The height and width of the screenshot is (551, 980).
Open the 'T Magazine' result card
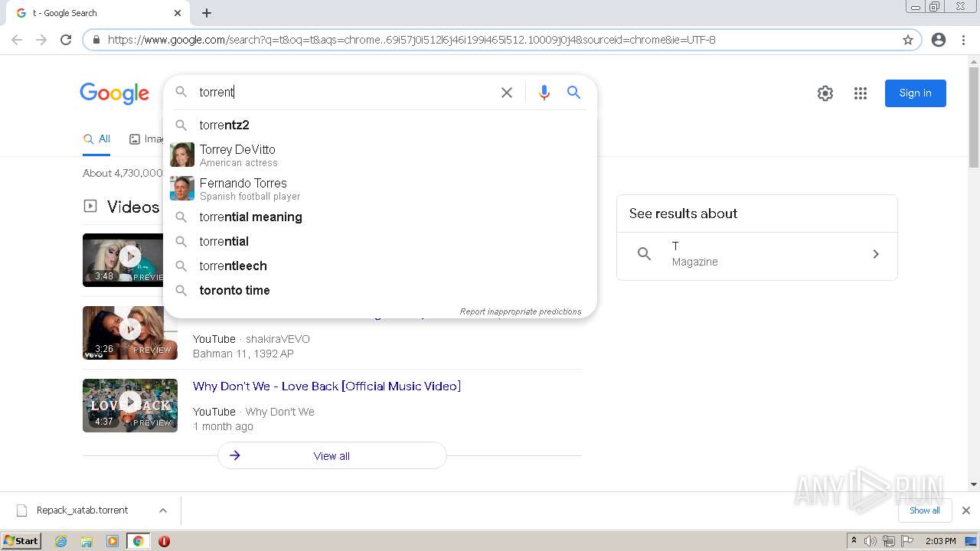tap(757, 254)
